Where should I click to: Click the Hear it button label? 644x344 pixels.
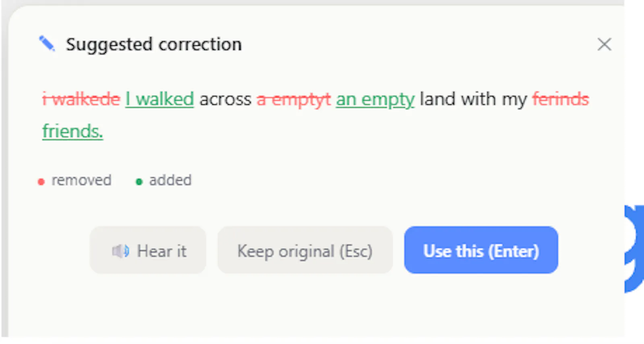pos(161,251)
